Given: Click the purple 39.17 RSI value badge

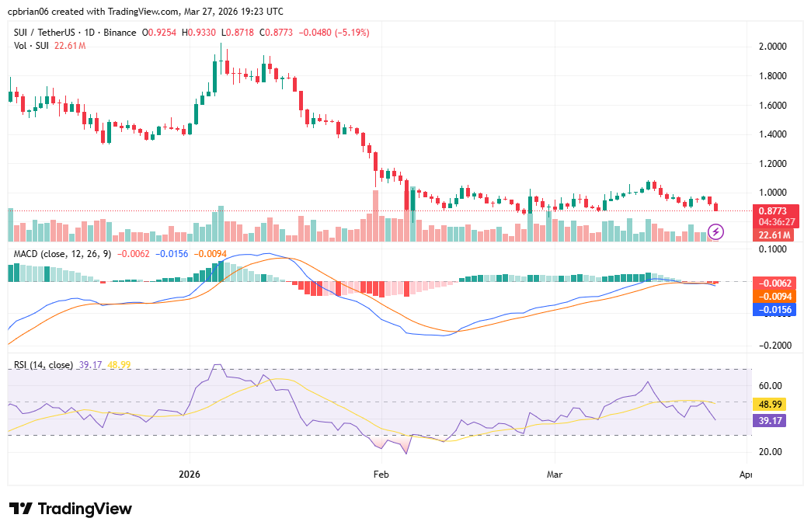Looking at the screenshot, I should tap(768, 420).
